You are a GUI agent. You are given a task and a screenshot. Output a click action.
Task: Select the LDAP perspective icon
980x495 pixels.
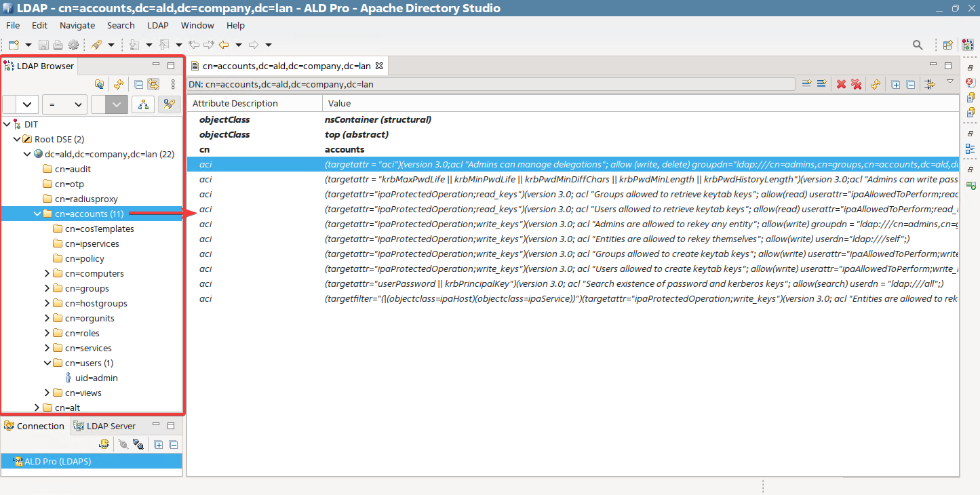pyautogui.click(x=967, y=45)
